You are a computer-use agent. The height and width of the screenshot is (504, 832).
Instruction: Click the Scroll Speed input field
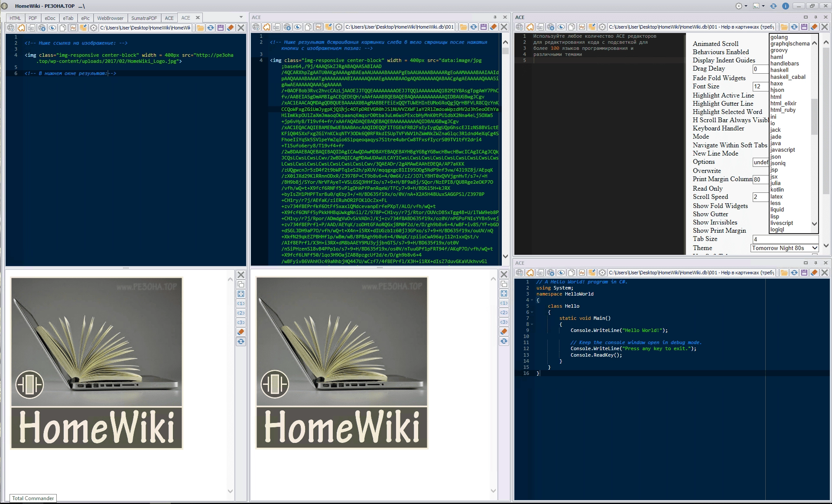tap(760, 197)
